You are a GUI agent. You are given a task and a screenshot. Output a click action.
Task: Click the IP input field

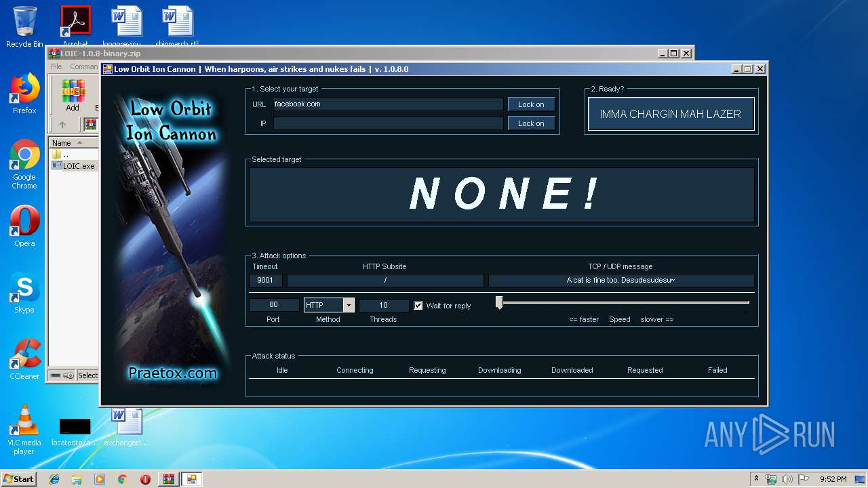(x=388, y=123)
